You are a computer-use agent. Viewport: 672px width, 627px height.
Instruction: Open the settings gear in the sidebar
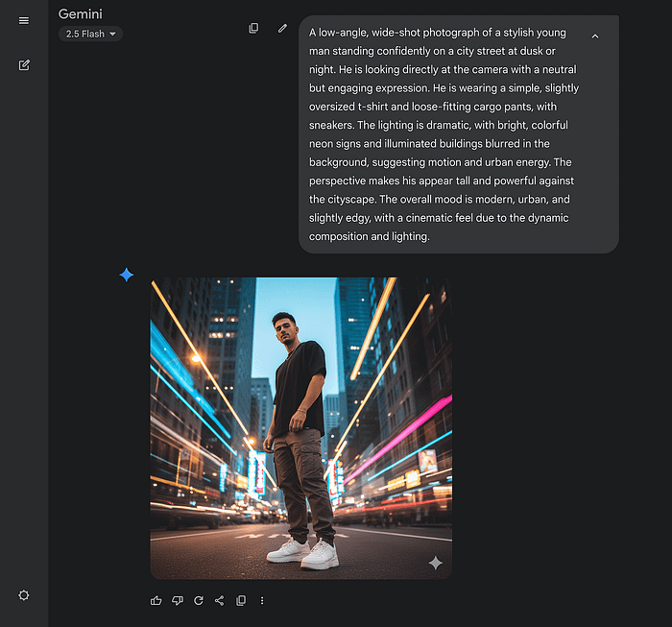(x=24, y=595)
